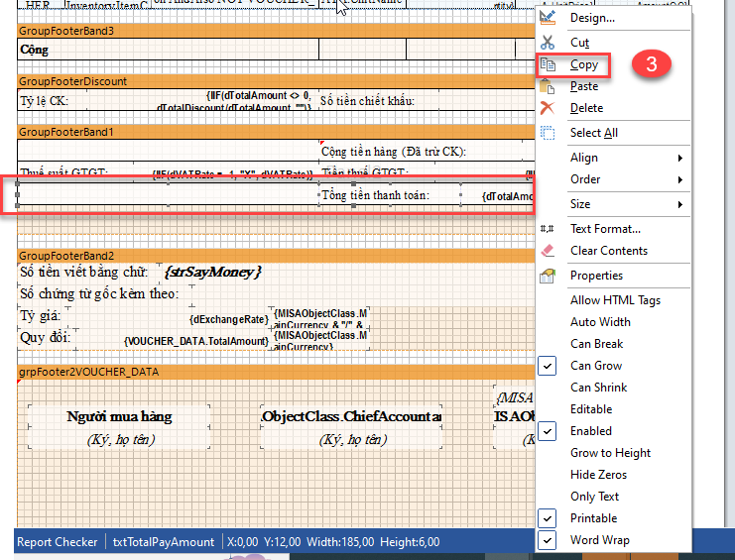The width and height of the screenshot is (735, 560).
Task: Choose Text Format... from the context menu
Action: click(x=605, y=229)
